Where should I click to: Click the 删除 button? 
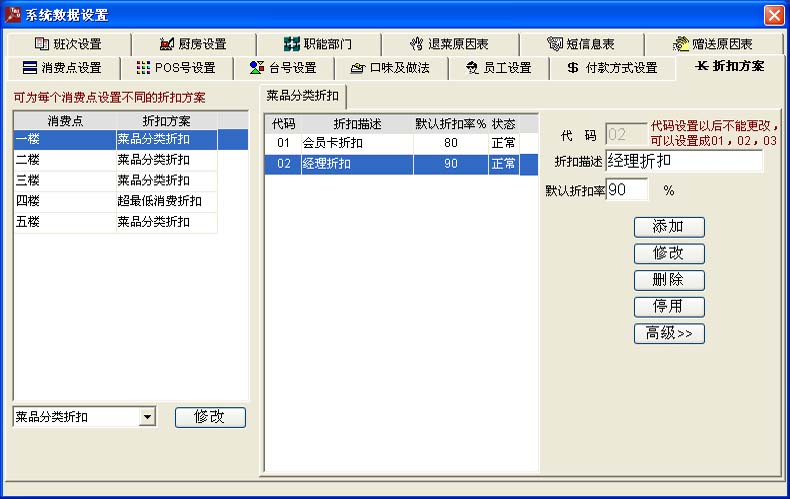click(669, 280)
